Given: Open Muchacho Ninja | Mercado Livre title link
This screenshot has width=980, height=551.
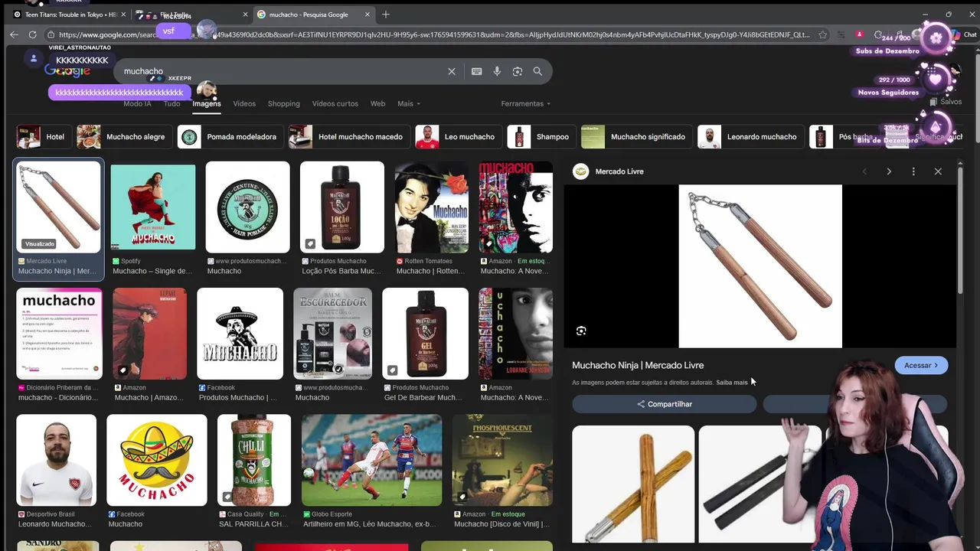Looking at the screenshot, I should (x=638, y=365).
